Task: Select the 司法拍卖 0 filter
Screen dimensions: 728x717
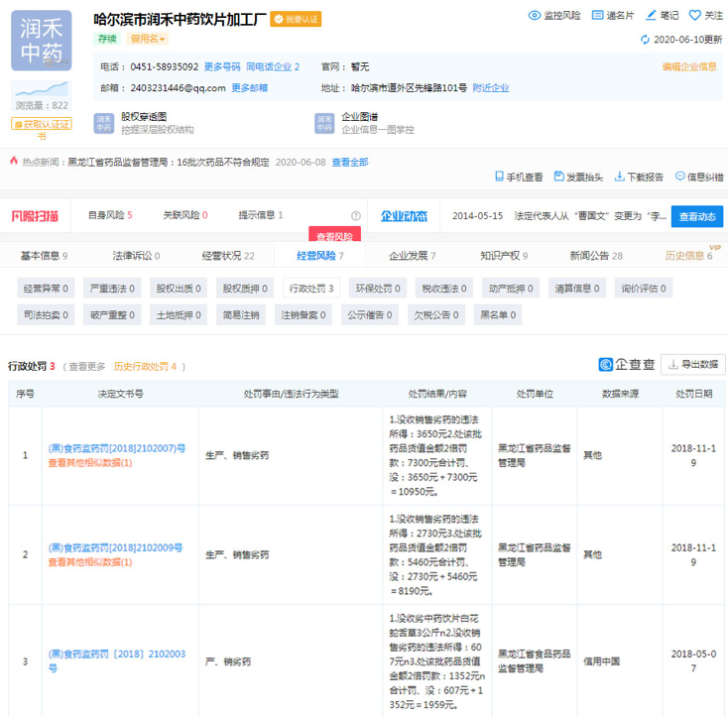Action: click(x=46, y=314)
